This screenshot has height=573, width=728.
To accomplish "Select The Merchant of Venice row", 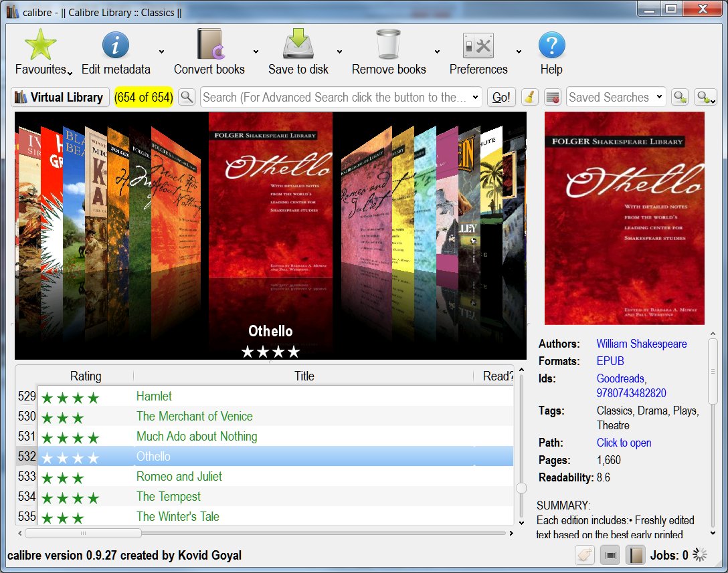I will click(276, 416).
